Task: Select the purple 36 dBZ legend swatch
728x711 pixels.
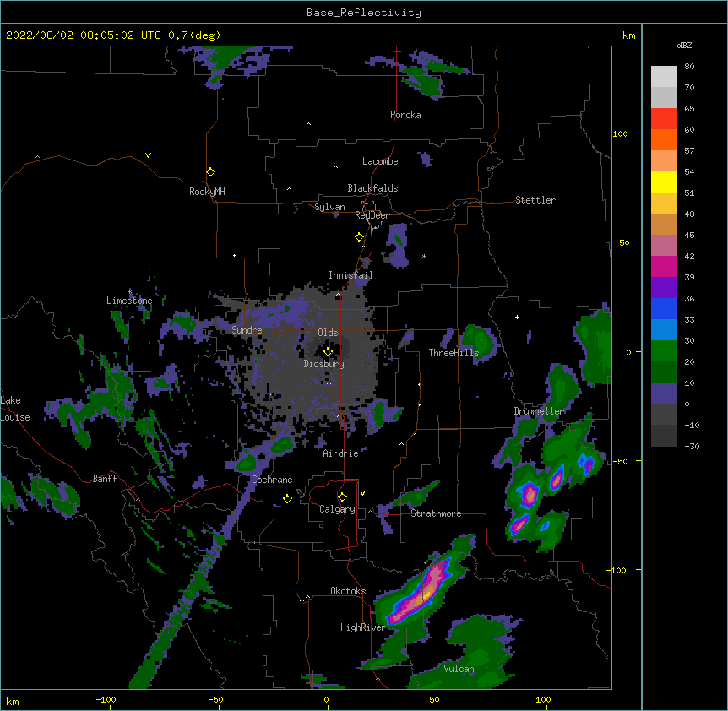Action: coord(664,287)
